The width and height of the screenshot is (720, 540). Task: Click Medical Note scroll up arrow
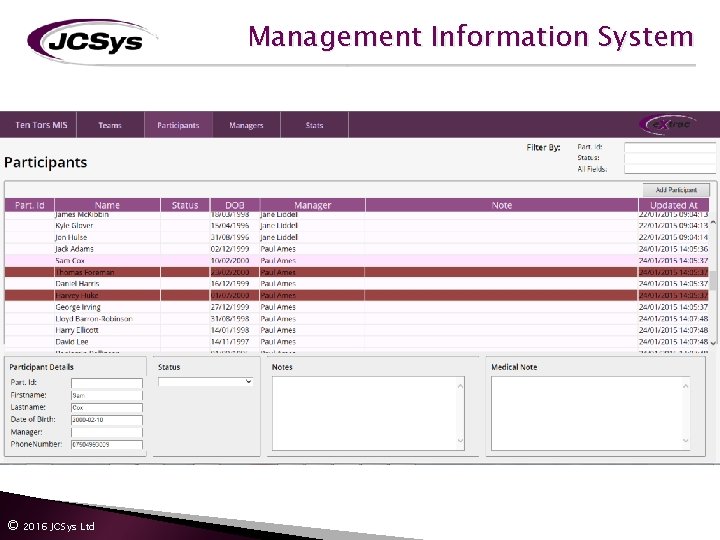tap(685, 386)
